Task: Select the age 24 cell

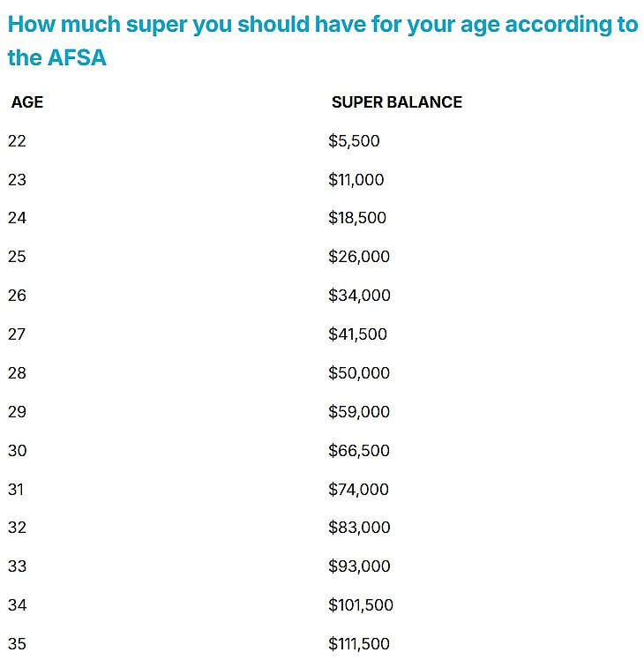Action: pos(17,218)
